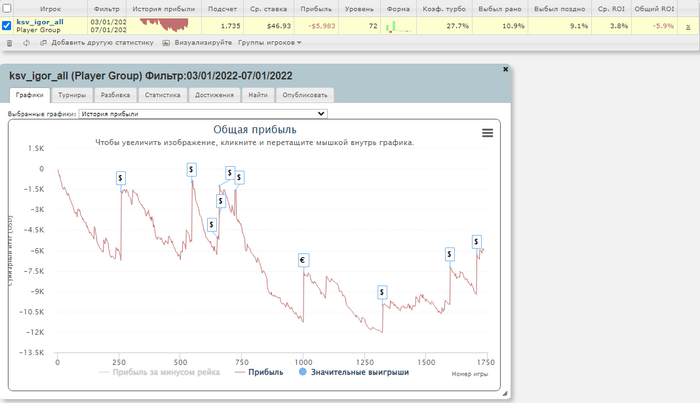The image size is (700, 403).
Task: Click the Общая прибыль chart title
Action: tap(255, 129)
